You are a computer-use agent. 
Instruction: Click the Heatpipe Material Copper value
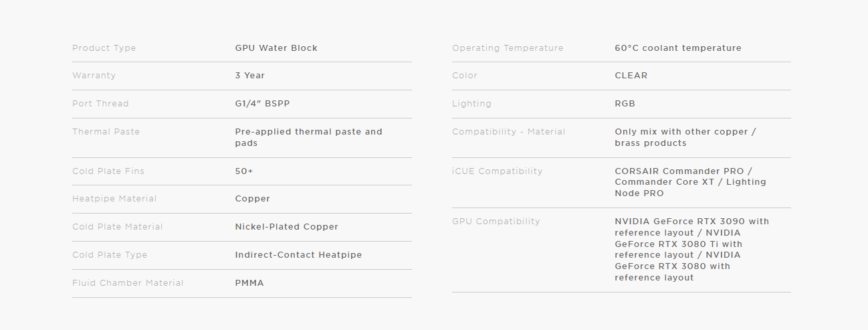[x=253, y=199]
